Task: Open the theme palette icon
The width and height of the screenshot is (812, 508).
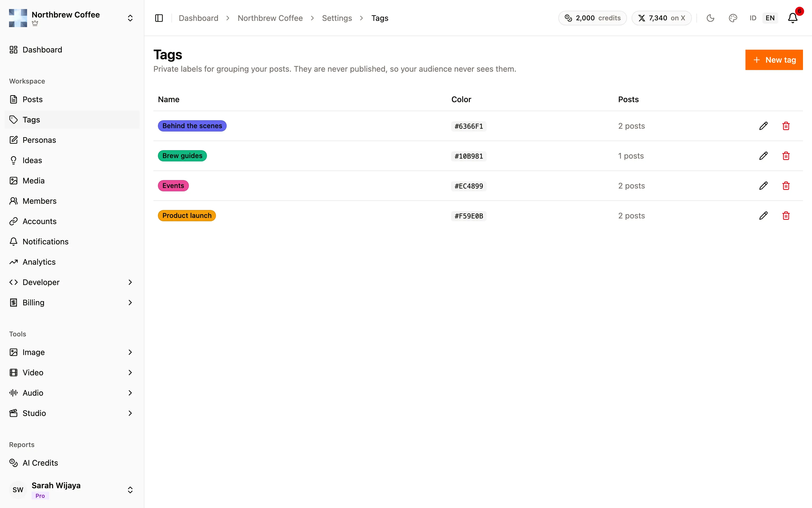Action: pos(733,18)
